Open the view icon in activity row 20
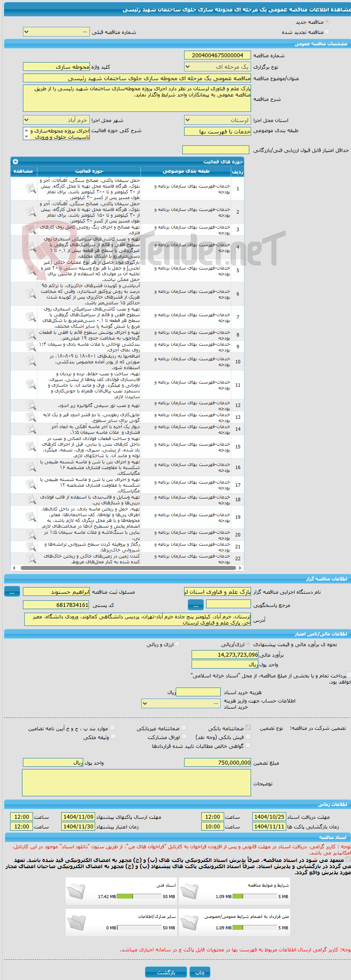 tap(30, 535)
